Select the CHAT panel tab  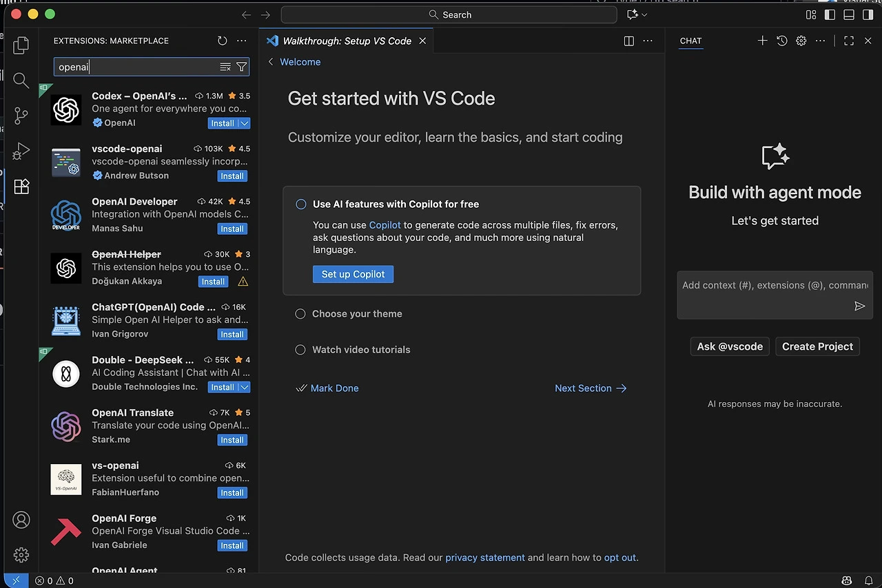point(690,41)
